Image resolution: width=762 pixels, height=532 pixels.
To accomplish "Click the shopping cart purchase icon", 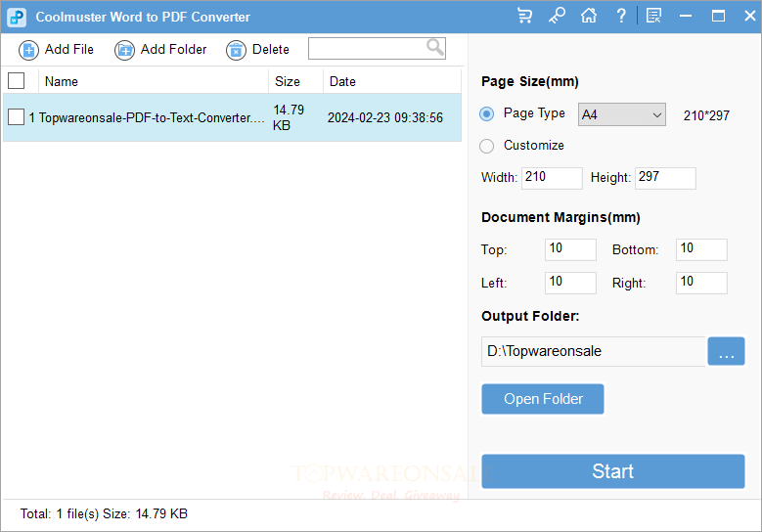I will click(525, 16).
